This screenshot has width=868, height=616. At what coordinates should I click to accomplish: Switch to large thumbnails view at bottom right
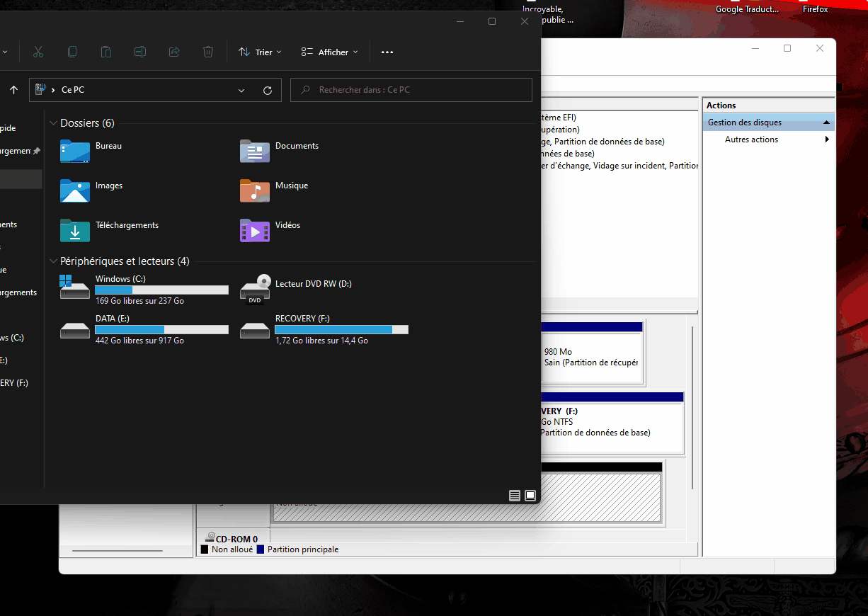[x=530, y=496]
